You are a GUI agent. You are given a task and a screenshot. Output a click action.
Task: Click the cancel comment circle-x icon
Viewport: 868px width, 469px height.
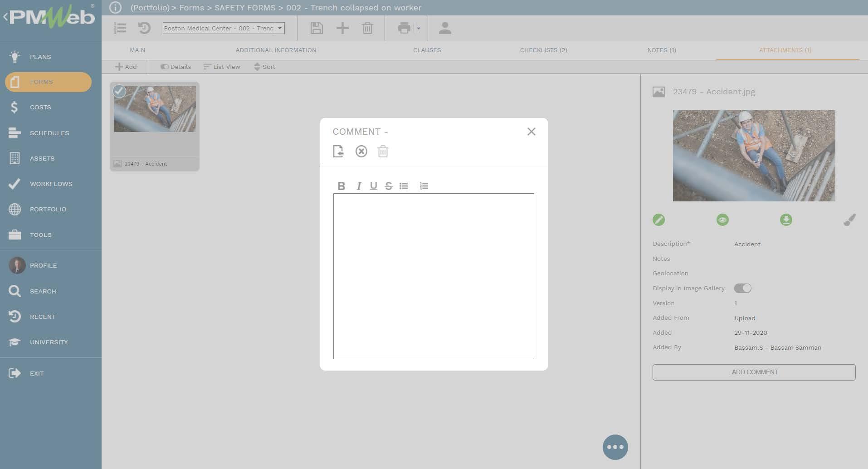(361, 151)
